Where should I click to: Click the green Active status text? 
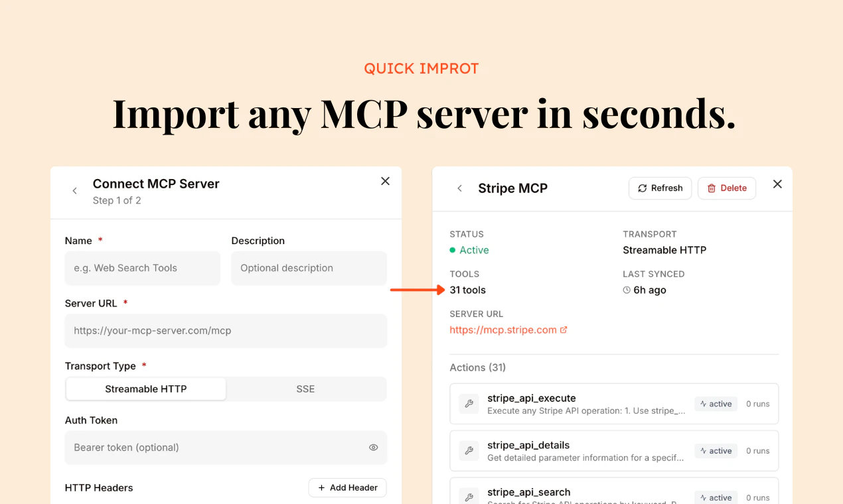[474, 250]
